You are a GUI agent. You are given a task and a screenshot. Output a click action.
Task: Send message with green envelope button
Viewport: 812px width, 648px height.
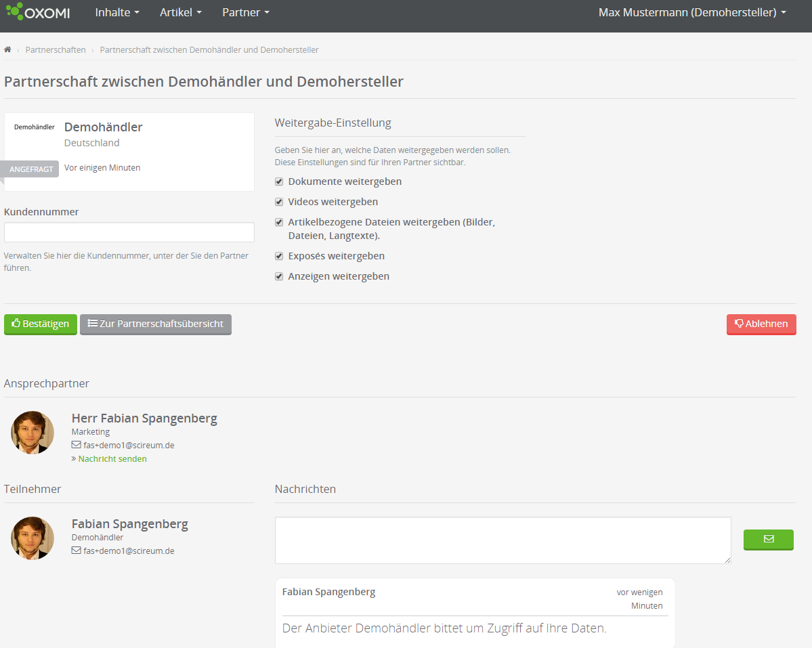coord(768,540)
